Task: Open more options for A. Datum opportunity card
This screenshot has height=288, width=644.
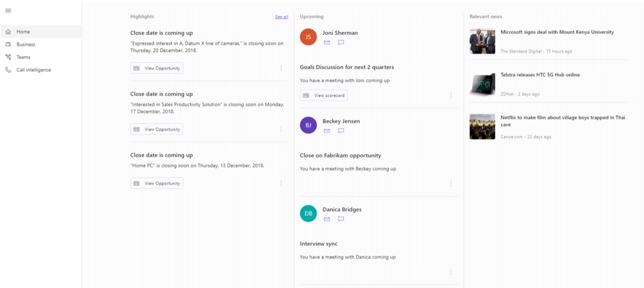Action: pyautogui.click(x=281, y=68)
